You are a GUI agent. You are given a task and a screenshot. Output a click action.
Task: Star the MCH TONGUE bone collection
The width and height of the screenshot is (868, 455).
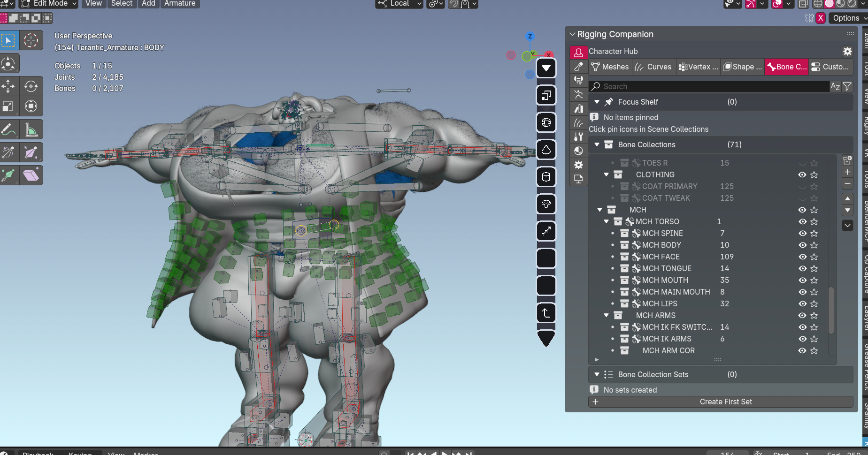pos(814,268)
